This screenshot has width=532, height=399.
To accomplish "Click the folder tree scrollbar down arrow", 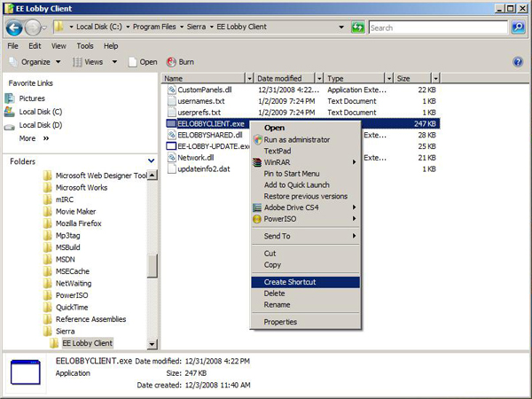I will pyautogui.click(x=153, y=344).
